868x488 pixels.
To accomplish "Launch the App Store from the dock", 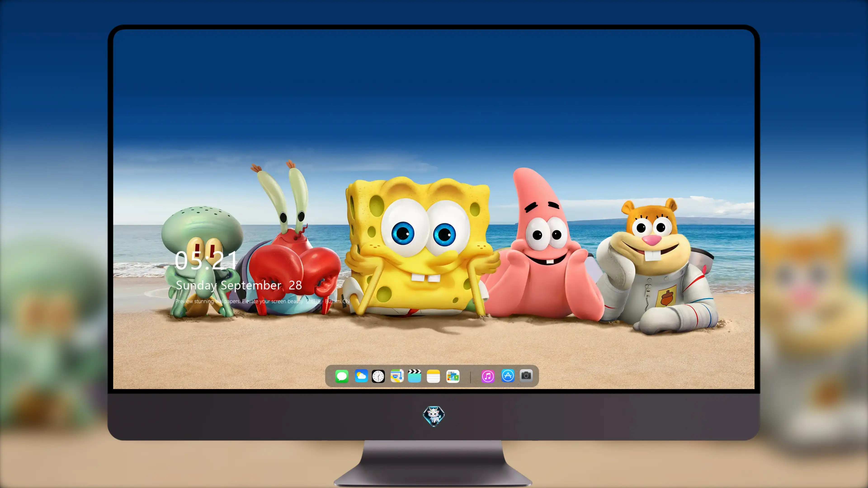I will click(507, 375).
